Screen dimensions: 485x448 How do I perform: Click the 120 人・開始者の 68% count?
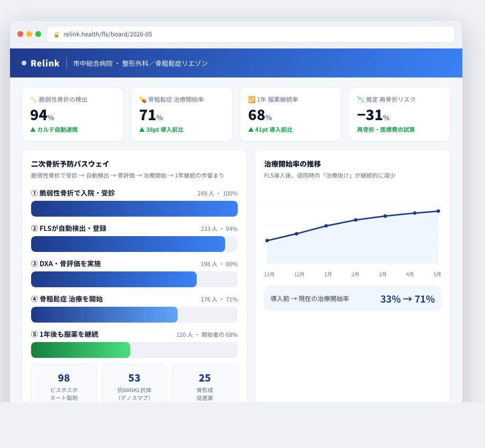pyautogui.click(x=207, y=335)
